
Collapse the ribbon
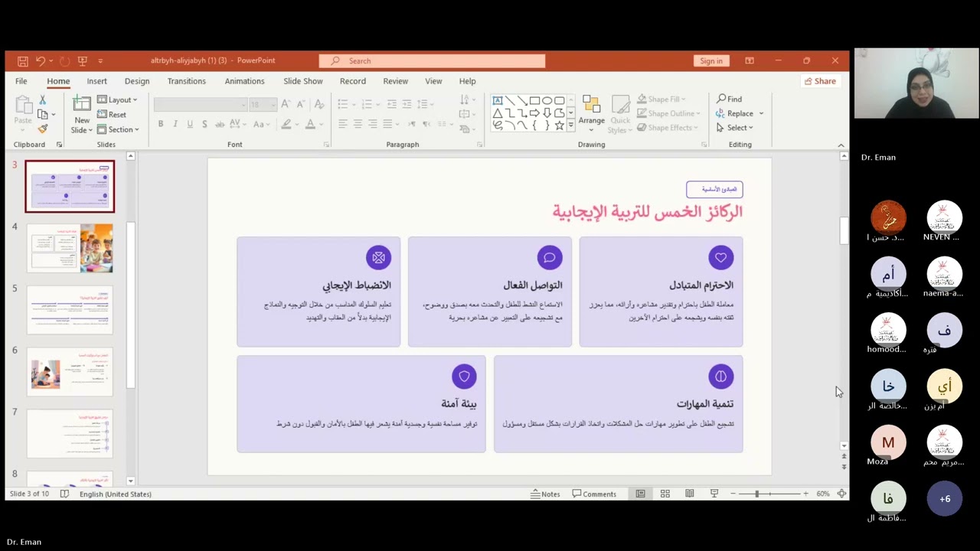841,145
